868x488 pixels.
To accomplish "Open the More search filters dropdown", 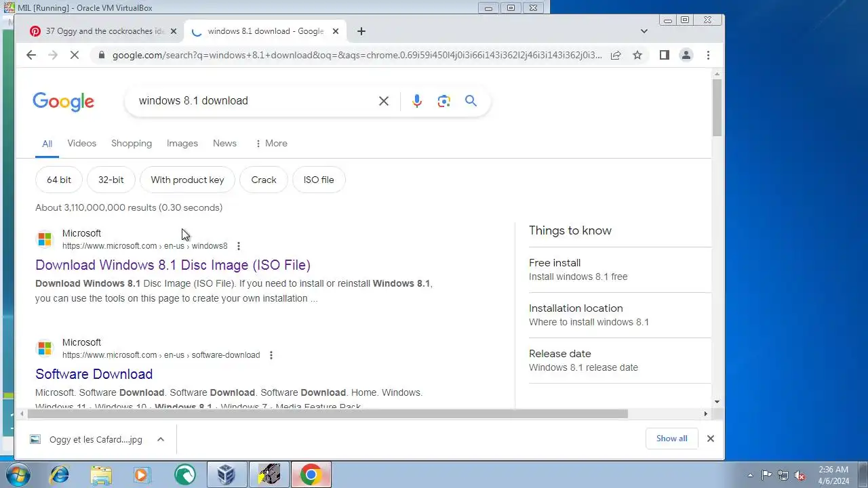I will click(271, 144).
